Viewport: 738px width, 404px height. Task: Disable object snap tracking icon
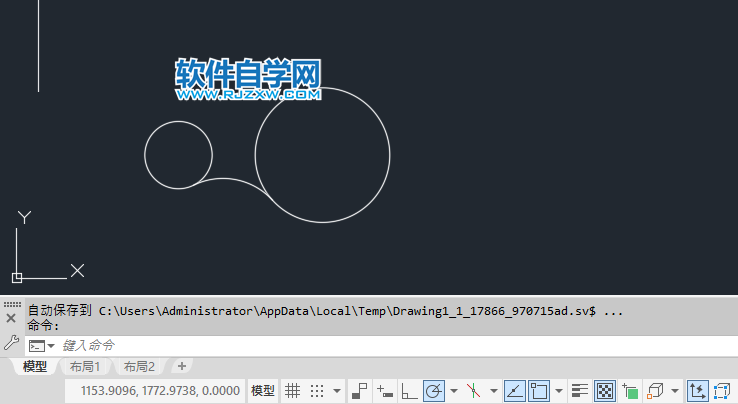pyautogui.click(x=515, y=391)
